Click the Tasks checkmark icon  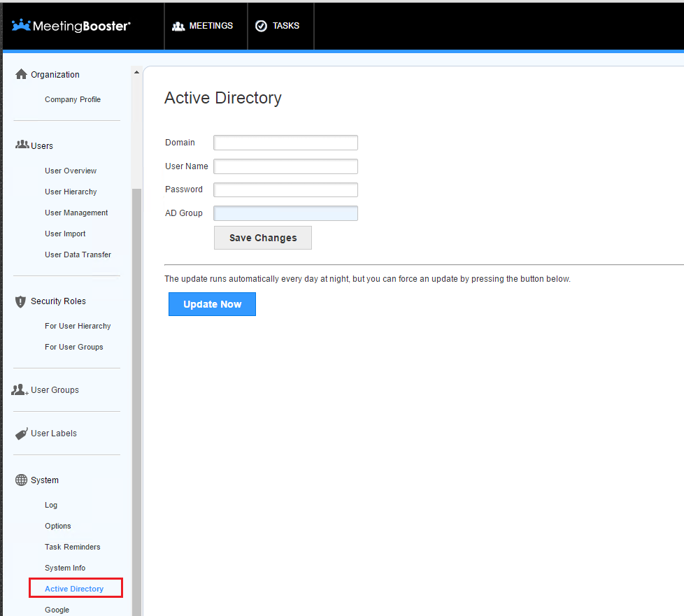pyautogui.click(x=260, y=25)
